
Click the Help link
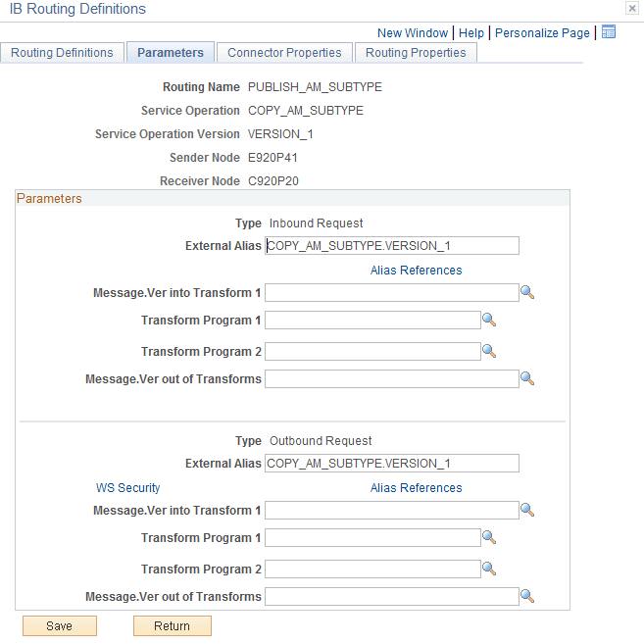[471, 33]
